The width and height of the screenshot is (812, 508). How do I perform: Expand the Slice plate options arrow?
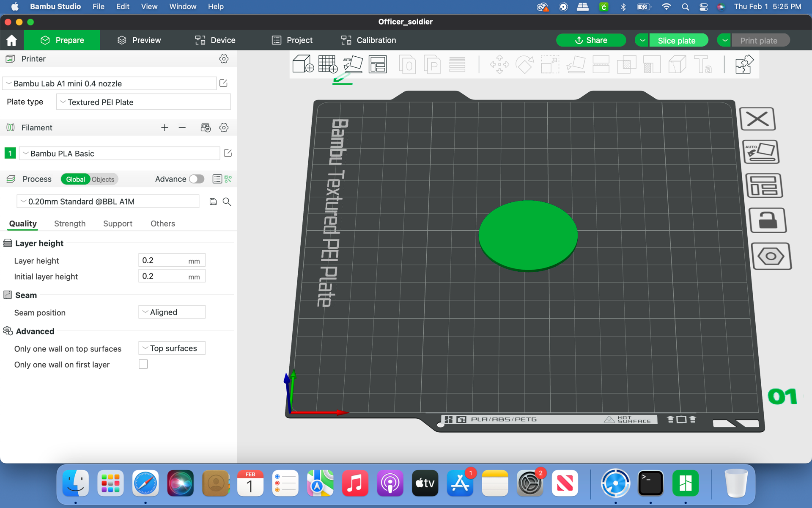tap(642, 40)
